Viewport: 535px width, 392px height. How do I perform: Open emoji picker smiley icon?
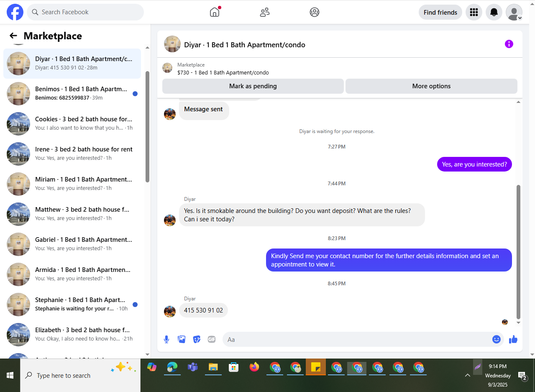(497, 339)
